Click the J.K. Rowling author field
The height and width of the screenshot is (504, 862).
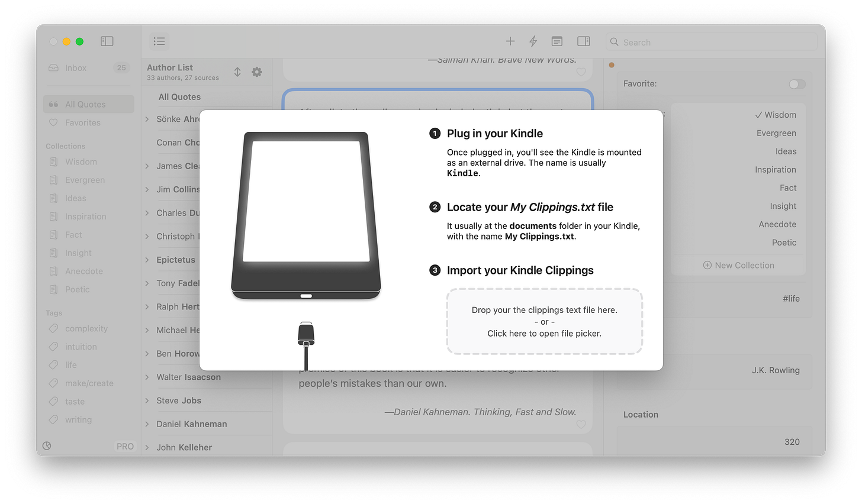(713, 371)
